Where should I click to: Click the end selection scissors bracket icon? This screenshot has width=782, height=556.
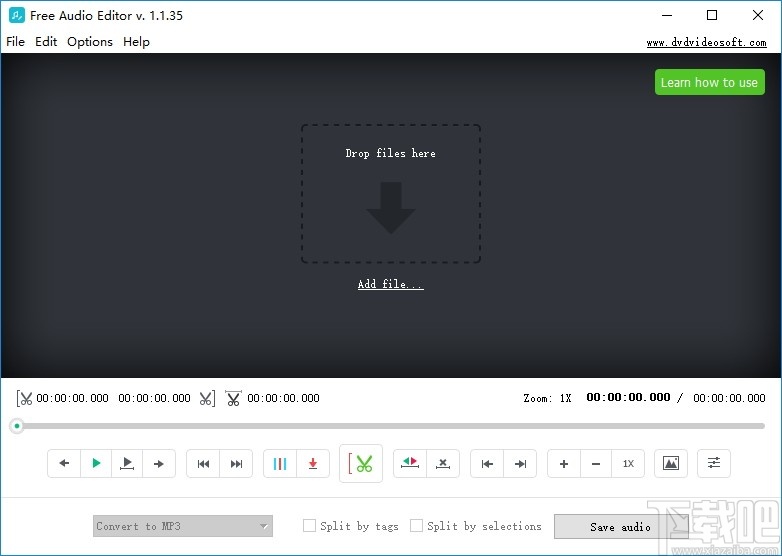pyautogui.click(x=207, y=398)
